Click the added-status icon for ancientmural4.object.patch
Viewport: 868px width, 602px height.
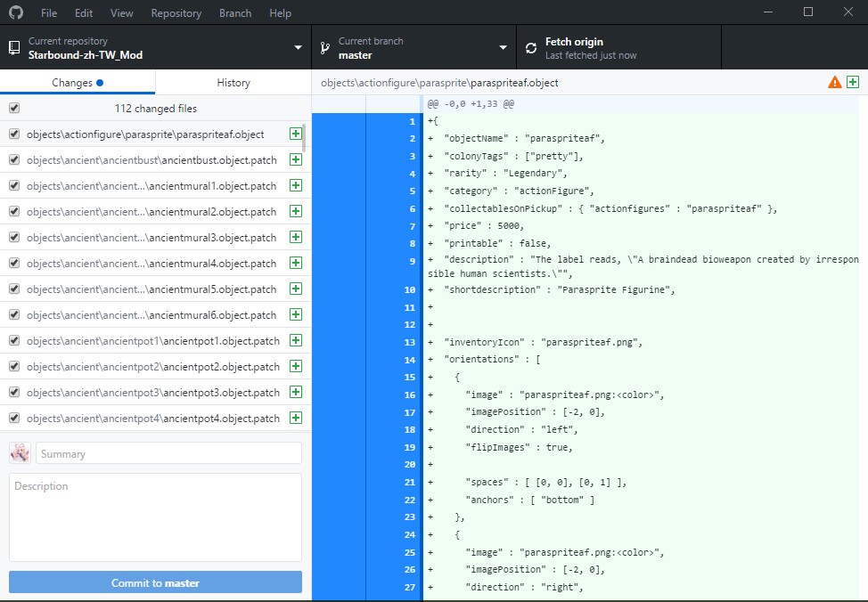[296, 263]
